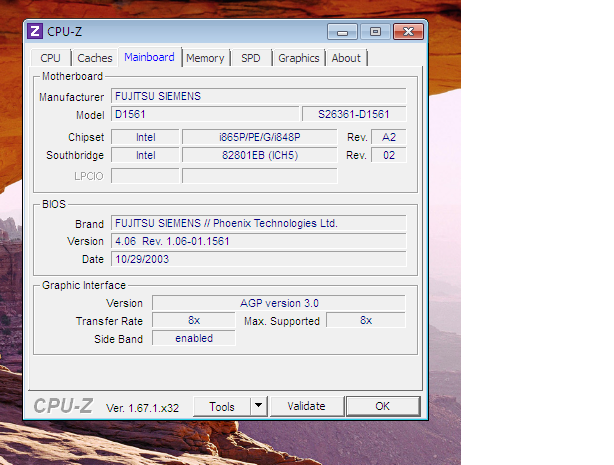614x465 pixels.
Task: Click the CPU-Z purple Z title icon
Action: point(35,31)
